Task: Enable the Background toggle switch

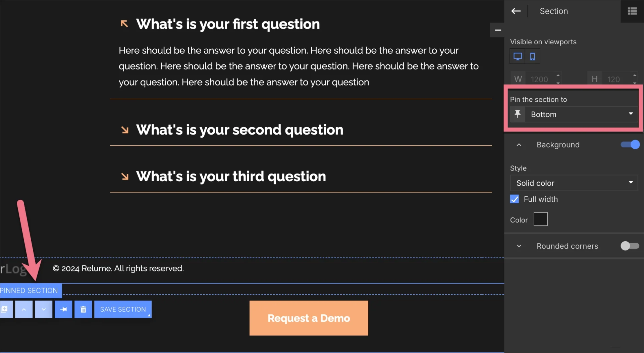Action: point(629,145)
